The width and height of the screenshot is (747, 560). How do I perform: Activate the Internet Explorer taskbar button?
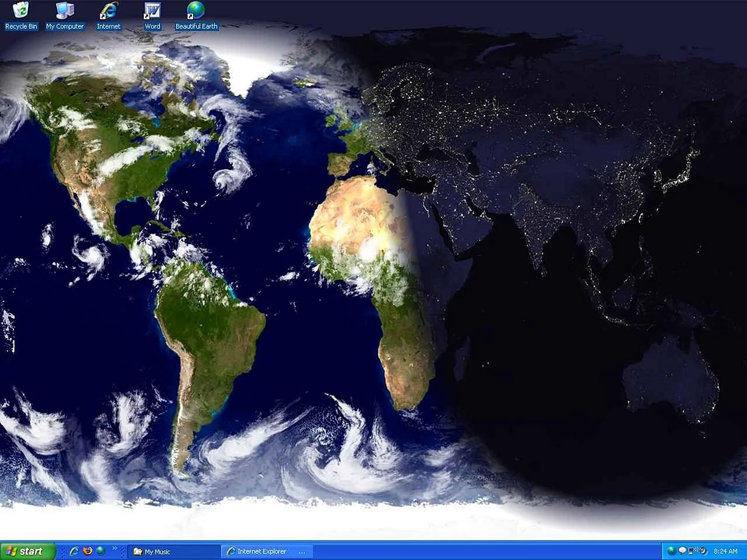tap(260, 551)
